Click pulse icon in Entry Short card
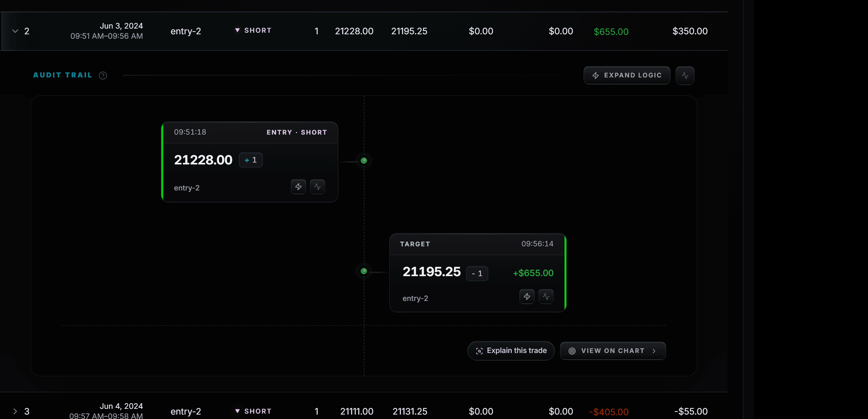The width and height of the screenshot is (868, 419). [317, 187]
